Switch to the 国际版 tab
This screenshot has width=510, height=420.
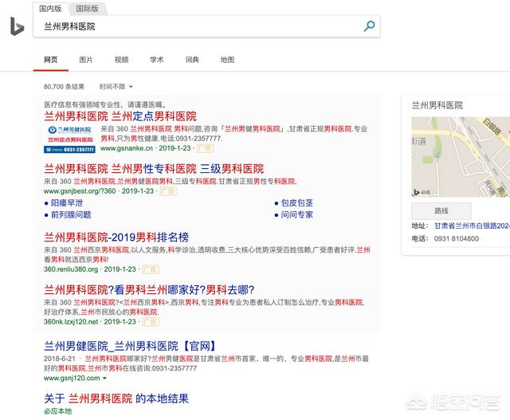pos(87,9)
